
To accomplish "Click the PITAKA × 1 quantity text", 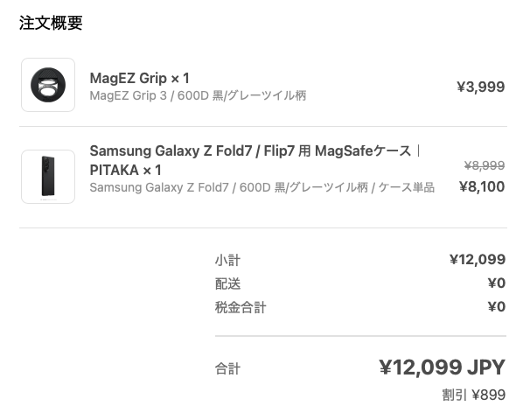I will click(125, 170).
